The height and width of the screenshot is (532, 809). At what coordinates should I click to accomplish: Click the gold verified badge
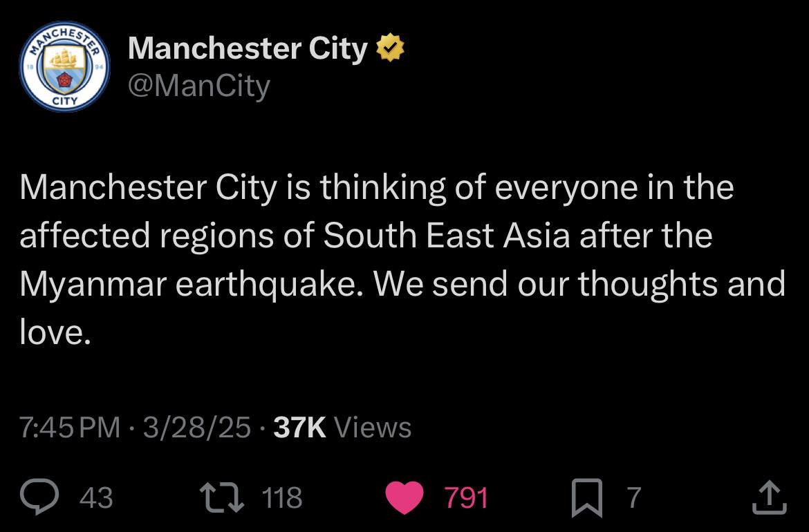[x=390, y=48]
